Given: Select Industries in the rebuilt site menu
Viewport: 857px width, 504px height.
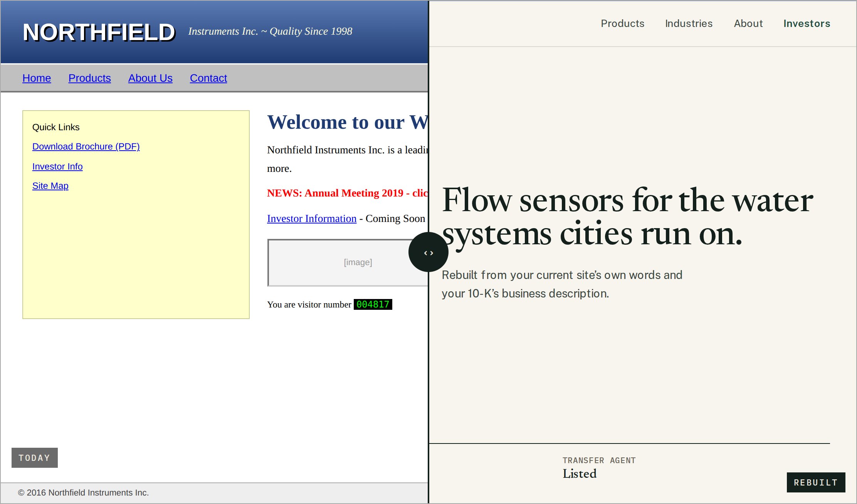Looking at the screenshot, I should tap(689, 24).
